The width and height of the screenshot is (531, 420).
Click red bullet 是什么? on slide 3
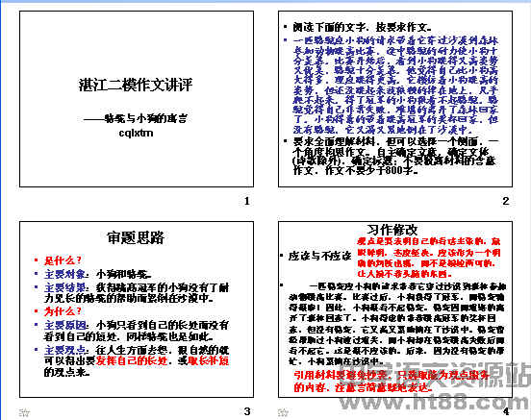pos(63,260)
